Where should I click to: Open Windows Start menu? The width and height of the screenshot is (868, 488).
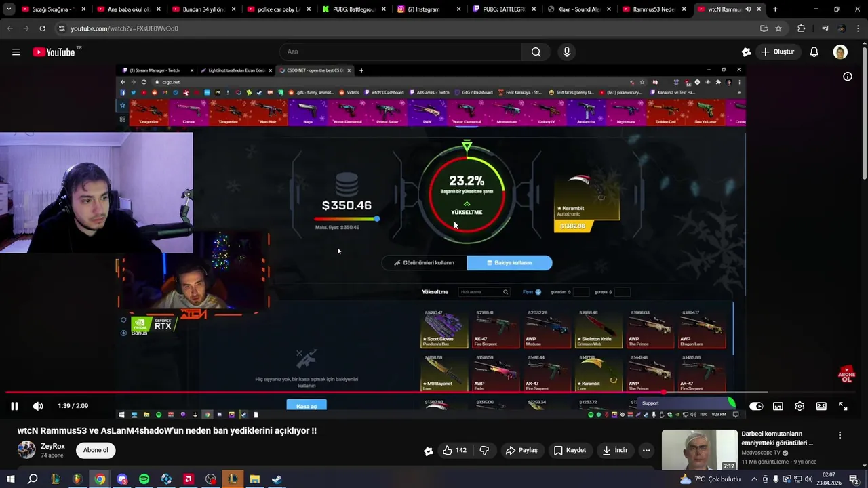coord(10,479)
